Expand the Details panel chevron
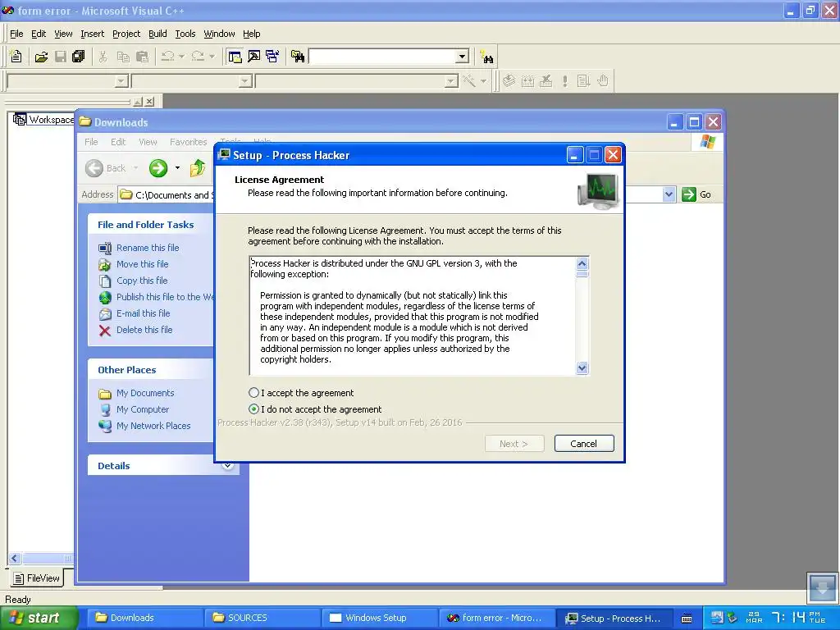This screenshot has height=630, width=840. [228, 465]
